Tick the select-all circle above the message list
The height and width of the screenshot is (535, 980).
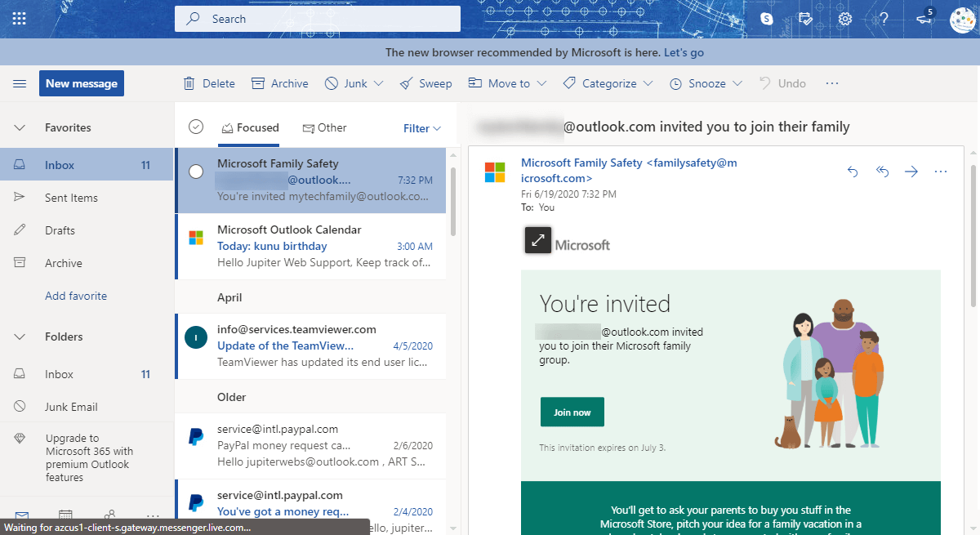pos(196,127)
